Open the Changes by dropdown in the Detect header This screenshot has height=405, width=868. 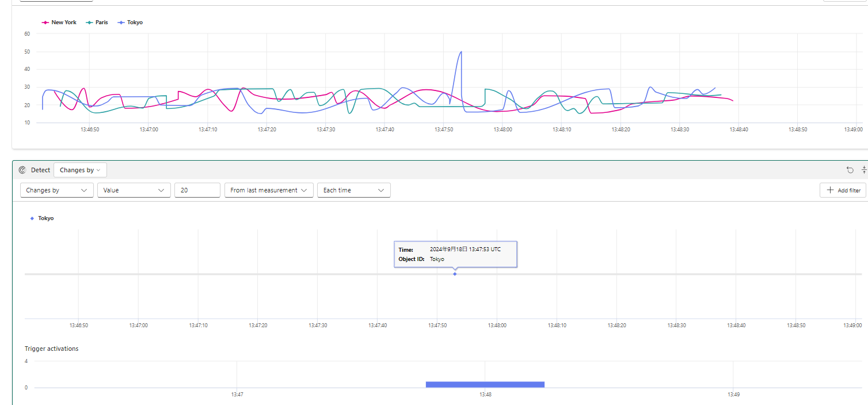point(80,170)
